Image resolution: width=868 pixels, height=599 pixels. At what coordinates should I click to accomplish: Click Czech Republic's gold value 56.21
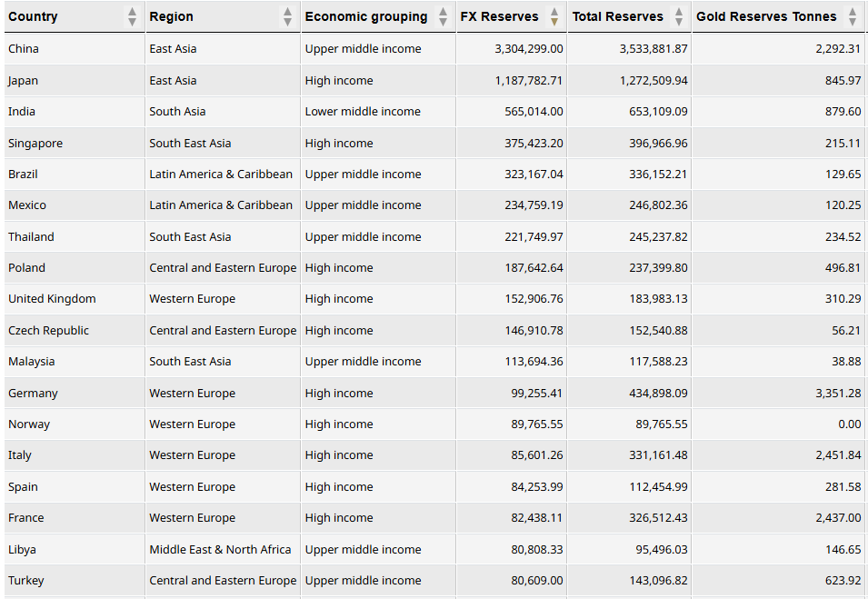point(846,331)
